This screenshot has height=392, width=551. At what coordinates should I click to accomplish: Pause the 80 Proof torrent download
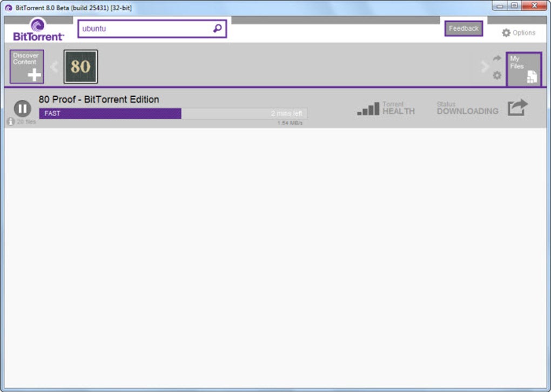(23, 108)
